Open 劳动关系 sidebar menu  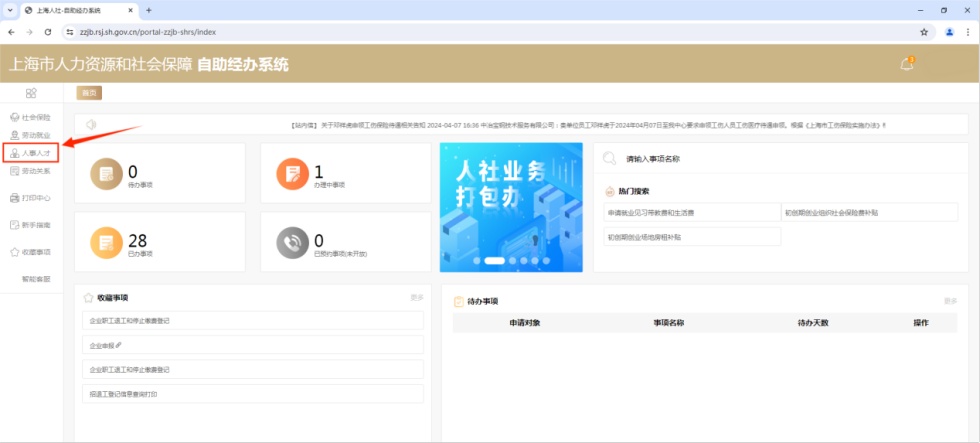point(30,171)
